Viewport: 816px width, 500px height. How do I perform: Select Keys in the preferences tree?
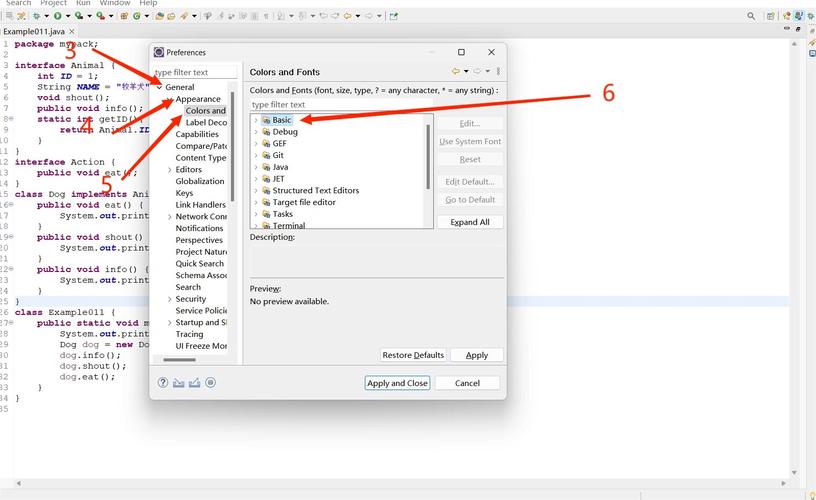(184, 193)
